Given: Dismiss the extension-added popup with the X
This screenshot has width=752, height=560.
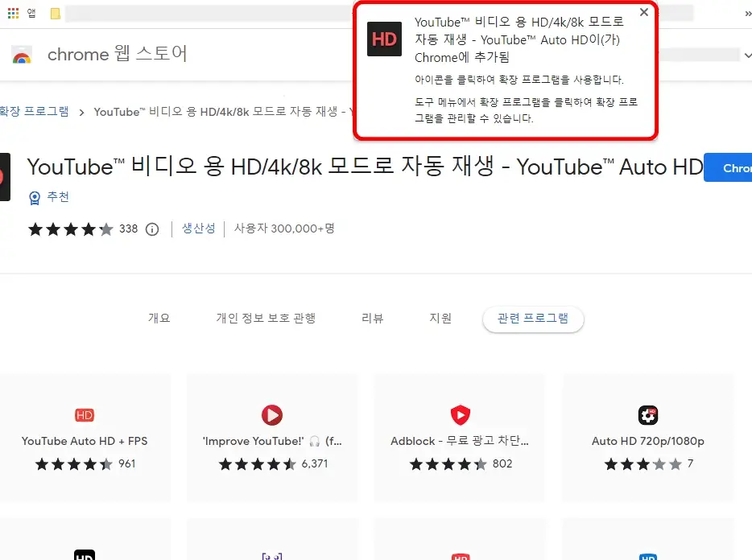Looking at the screenshot, I should pos(643,13).
